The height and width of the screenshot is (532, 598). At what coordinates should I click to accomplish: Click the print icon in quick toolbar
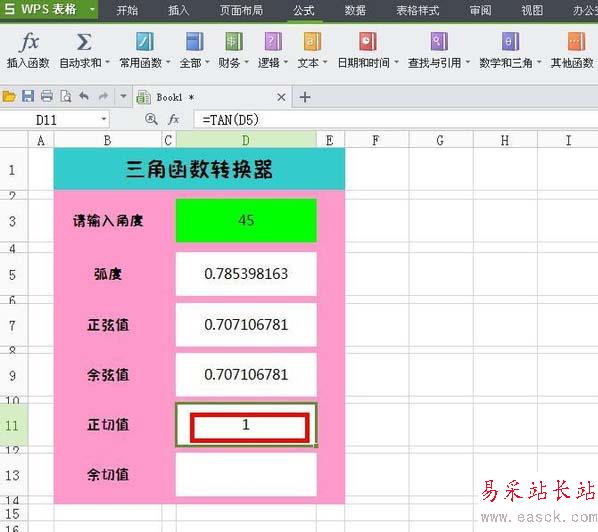(47, 96)
